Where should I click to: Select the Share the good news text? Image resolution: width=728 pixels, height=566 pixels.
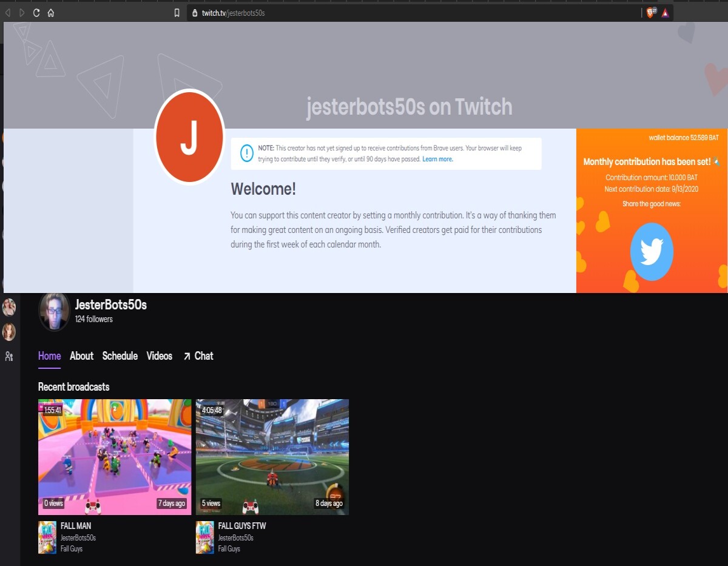coord(652,204)
